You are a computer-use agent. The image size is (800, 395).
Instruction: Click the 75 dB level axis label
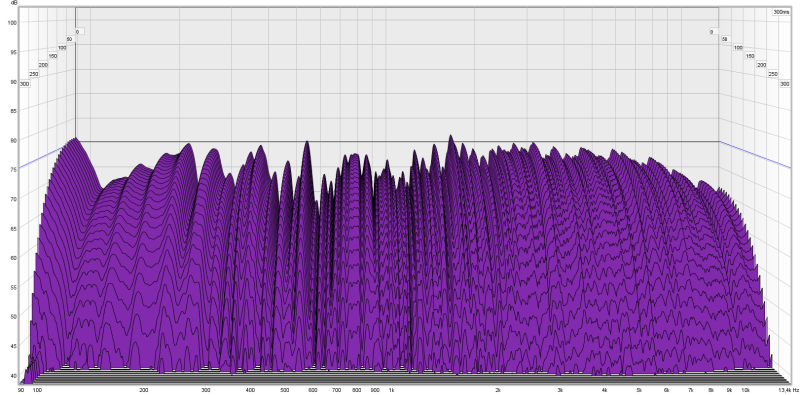click(x=14, y=169)
